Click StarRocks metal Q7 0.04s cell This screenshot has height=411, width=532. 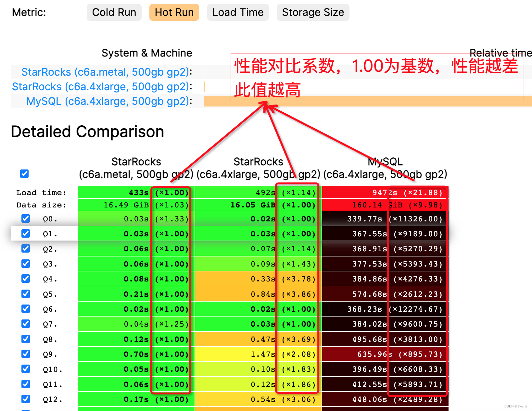tap(136, 324)
